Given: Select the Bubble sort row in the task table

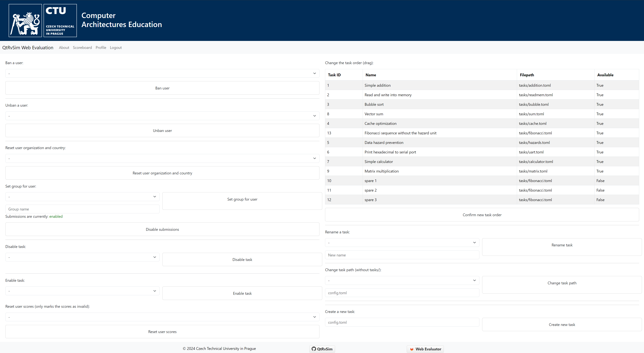Looking at the screenshot, I should click(425, 104).
